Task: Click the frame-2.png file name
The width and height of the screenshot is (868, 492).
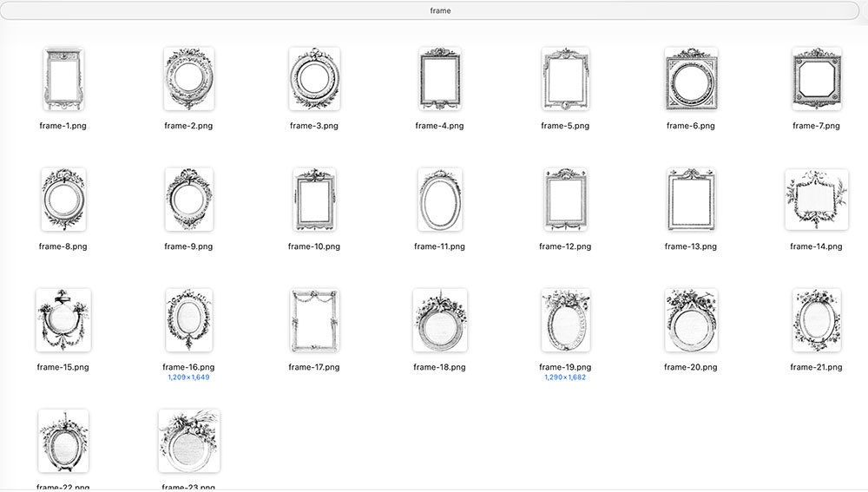Action: pos(188,126)
